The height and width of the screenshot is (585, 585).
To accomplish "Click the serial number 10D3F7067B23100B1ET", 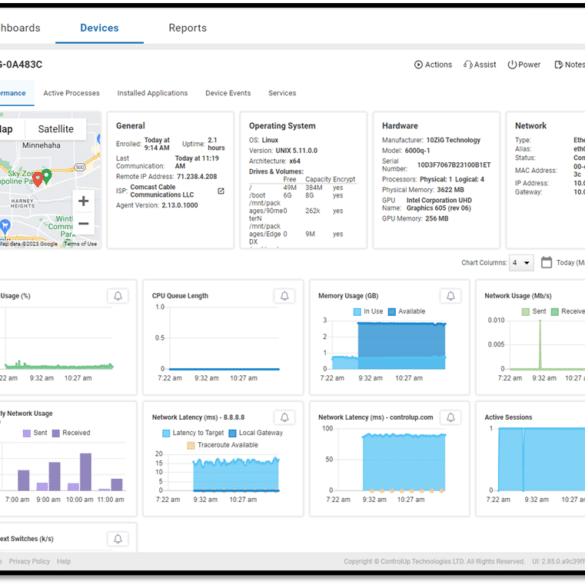I will 454,165.
